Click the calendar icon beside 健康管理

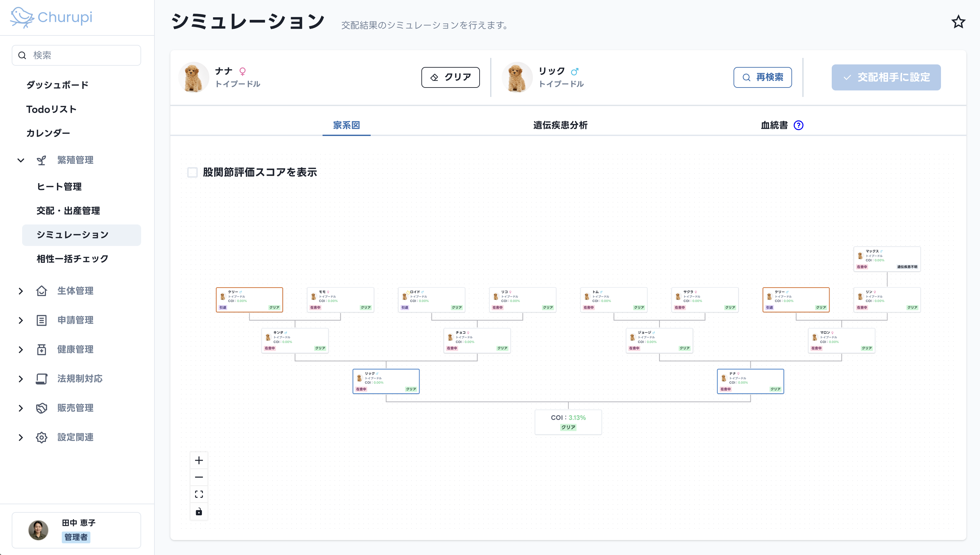coord(42,349)
